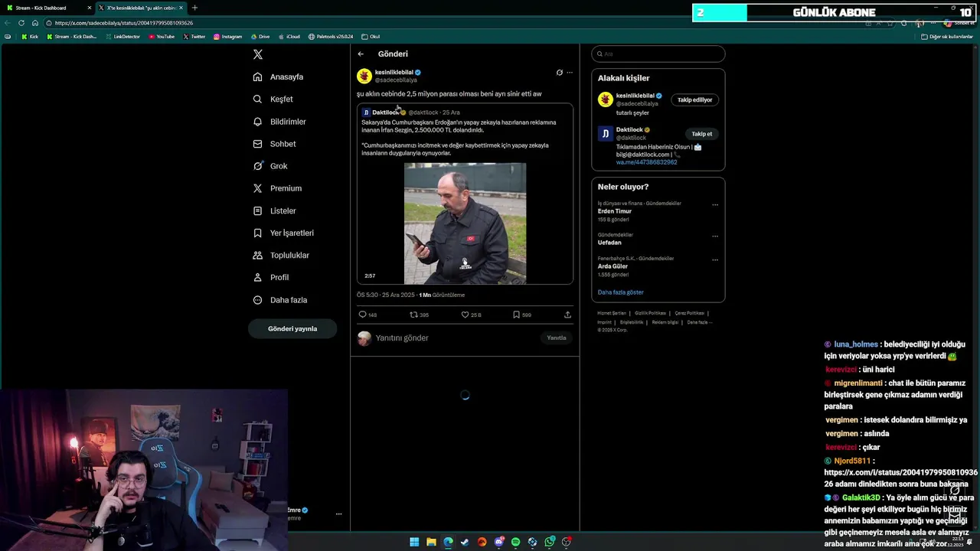Open Topluluklar communities

point(281,255)
